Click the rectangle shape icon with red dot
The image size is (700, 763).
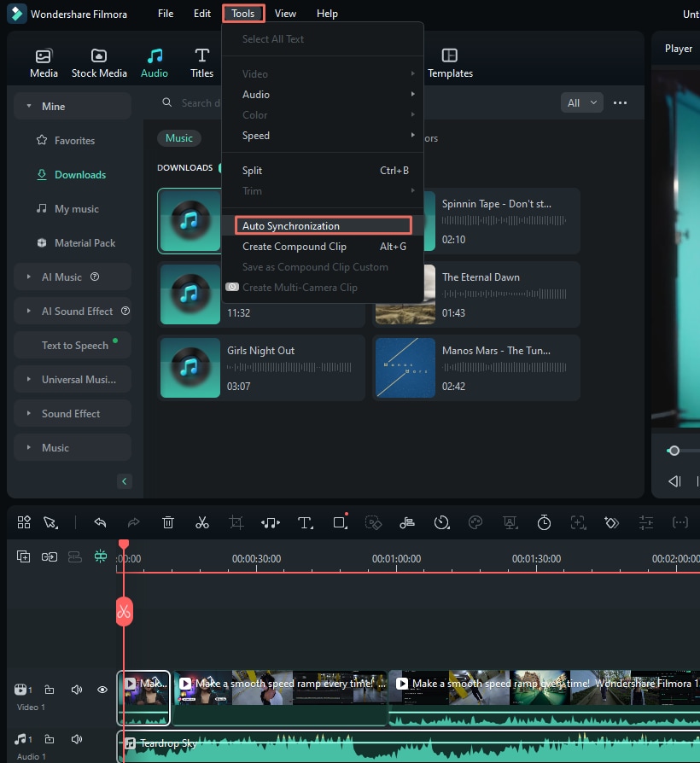tap(340, 522)
